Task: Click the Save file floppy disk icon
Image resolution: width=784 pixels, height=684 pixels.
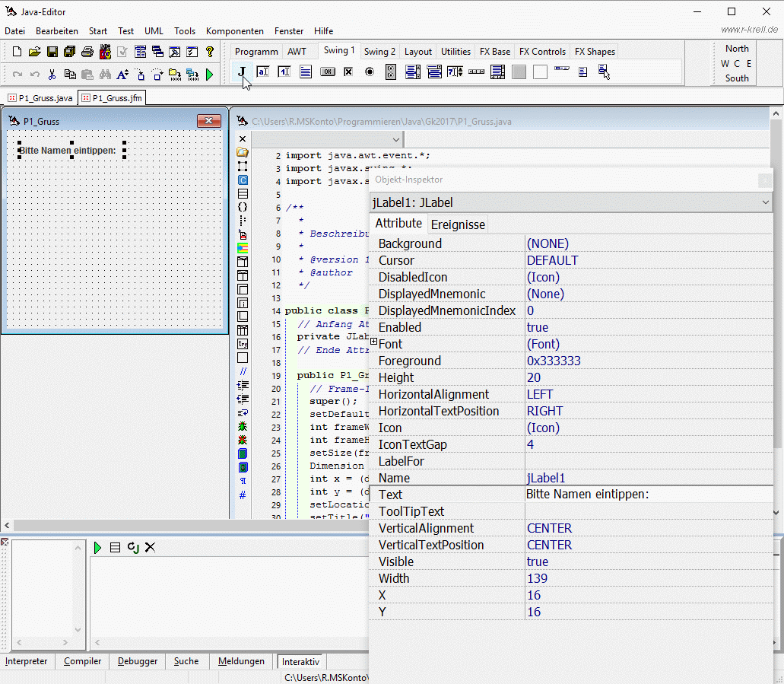Action: click(x=52, y=52)
